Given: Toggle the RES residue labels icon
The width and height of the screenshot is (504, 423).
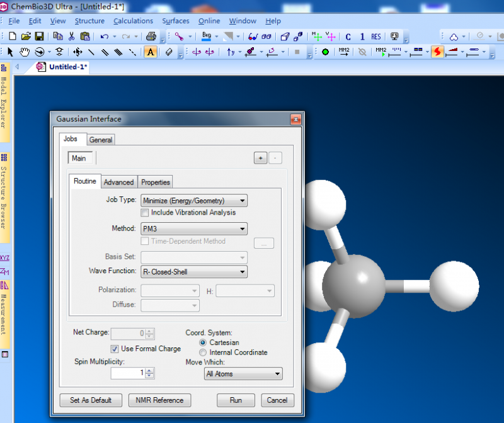Looking at the screenshot, I should (x=375, y=37).
